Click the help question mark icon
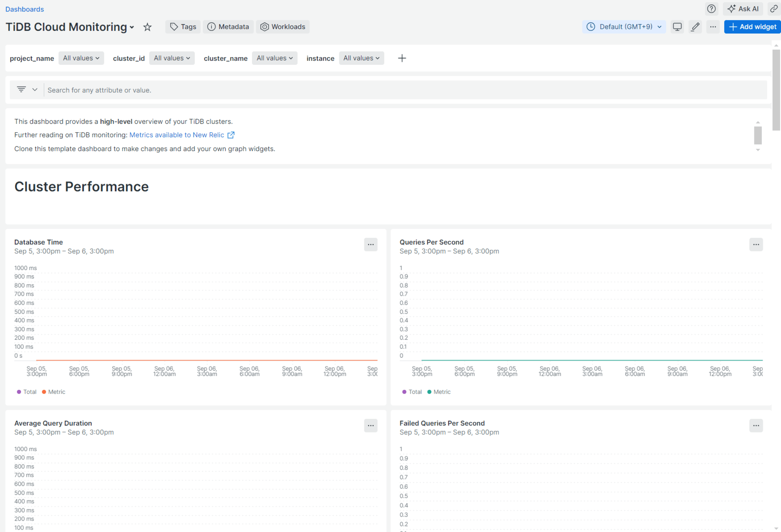This screenshot has height=532, width=781. pyautogui.click(x=711, y=9)
